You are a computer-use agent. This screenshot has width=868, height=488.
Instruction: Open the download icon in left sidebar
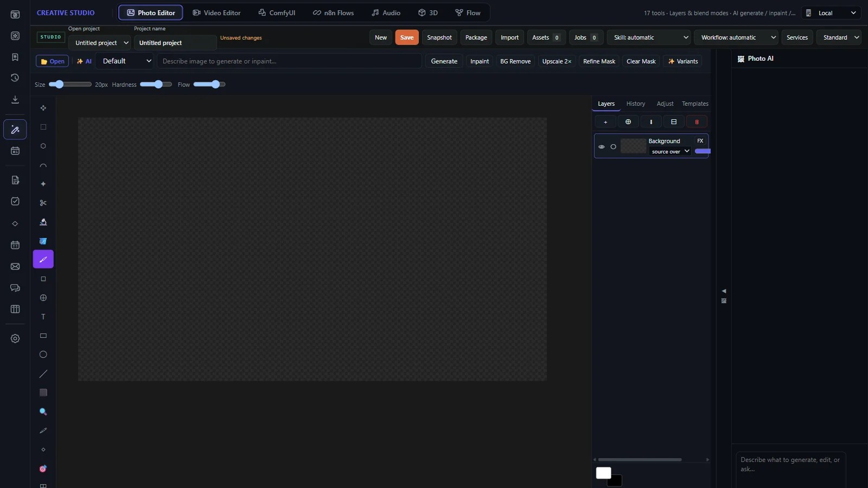[15, 99]
